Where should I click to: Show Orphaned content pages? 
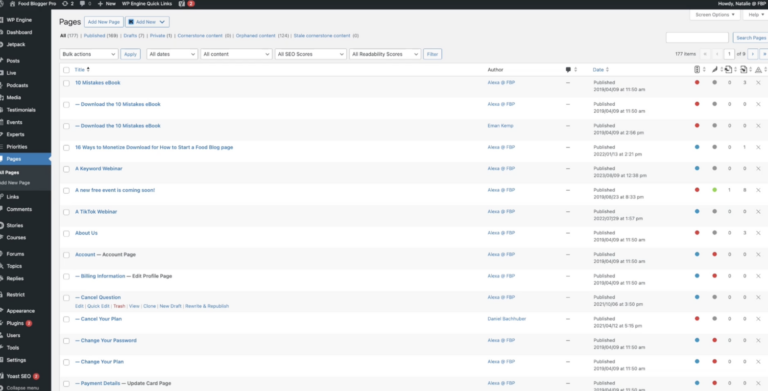click(x=256, y=36)
